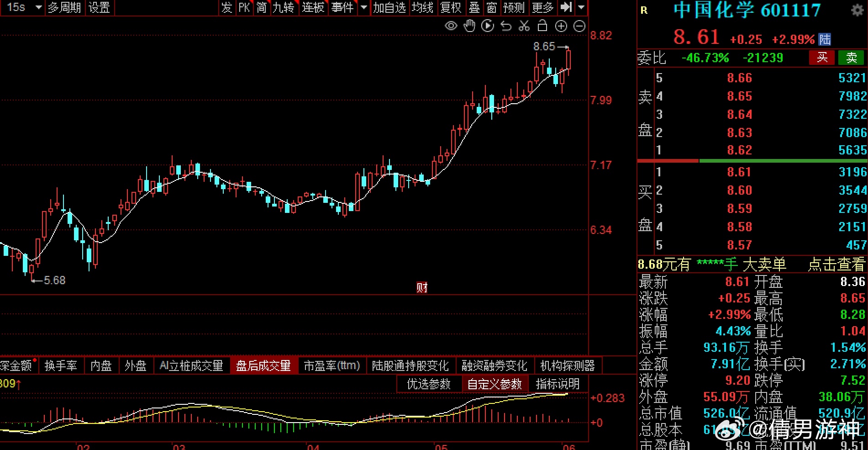Click the undo arrow icon in the chart toolbar
The width and height of the screenshot is (868, 450).
click(x=505, y=26)
